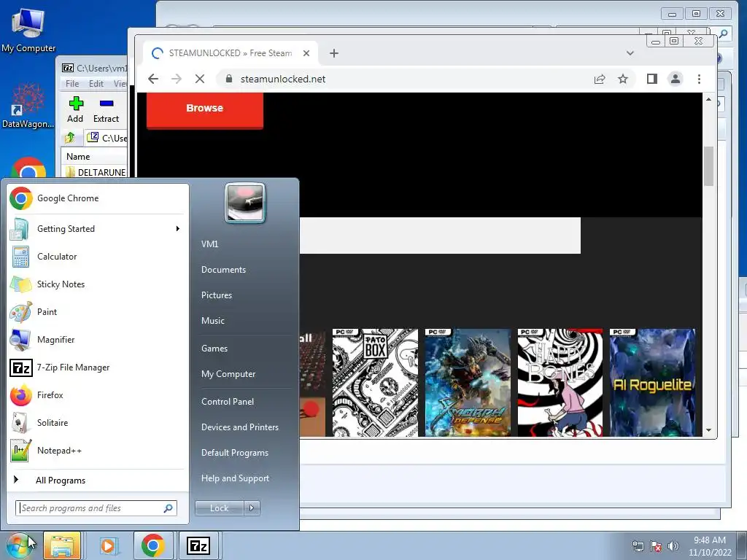
Task: Bookmark this tab with star icon
Action: pos(623,79)
